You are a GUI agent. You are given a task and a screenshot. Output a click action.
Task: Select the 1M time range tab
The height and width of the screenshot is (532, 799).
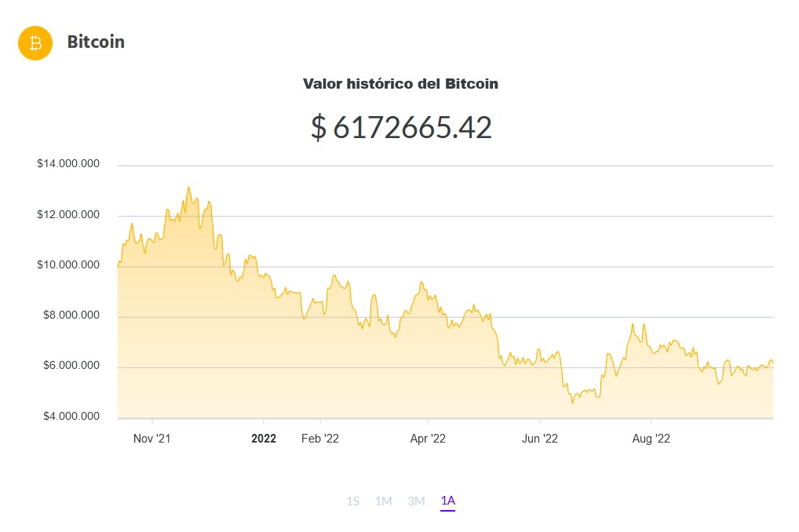pos(383,501)
